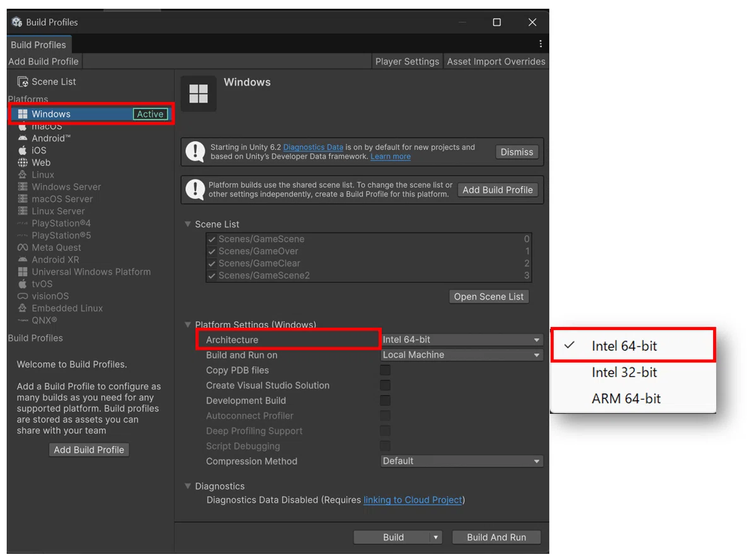This screenshot has height=557, width=756.
Task: Click the Scene List icon in sidebar
Action: [x=23, y=82]
